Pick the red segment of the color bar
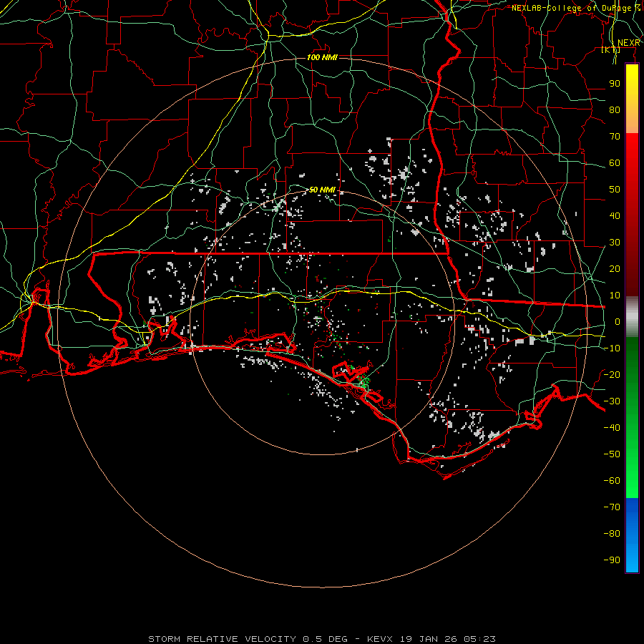 pyautogui.click(x=632, y=215)
